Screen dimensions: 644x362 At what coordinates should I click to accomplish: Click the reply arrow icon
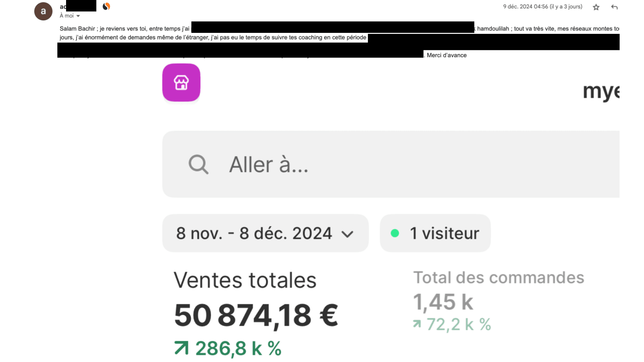pyautogui.click(x=614, y=7)
